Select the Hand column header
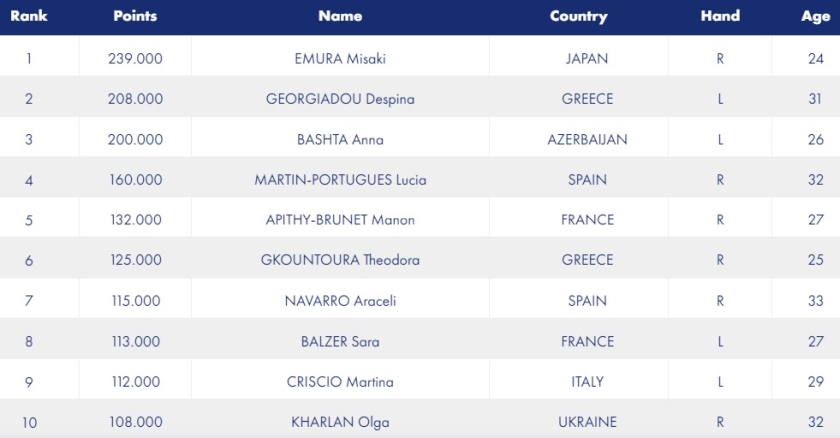The height and width of the screenshot is (438, 840). coord(720,16)
